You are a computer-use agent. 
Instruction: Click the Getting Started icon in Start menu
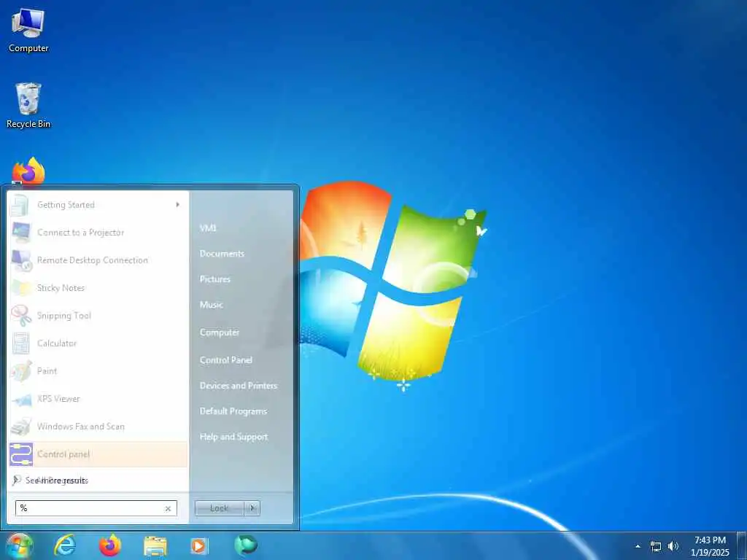tap(20, 205)
